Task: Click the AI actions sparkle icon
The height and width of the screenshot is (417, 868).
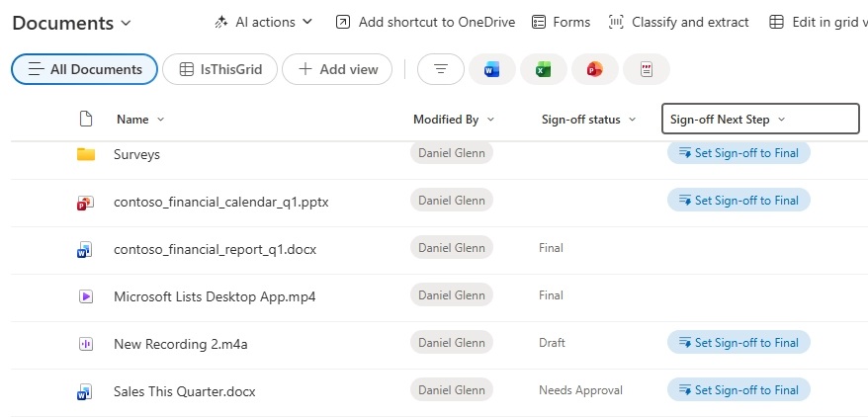Action: click(221, 22)
